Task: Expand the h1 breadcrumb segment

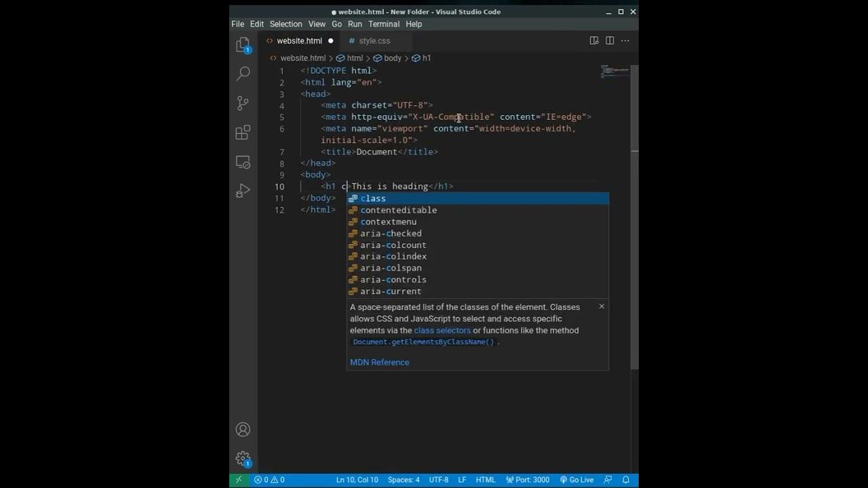Action: tap(427, 58)
